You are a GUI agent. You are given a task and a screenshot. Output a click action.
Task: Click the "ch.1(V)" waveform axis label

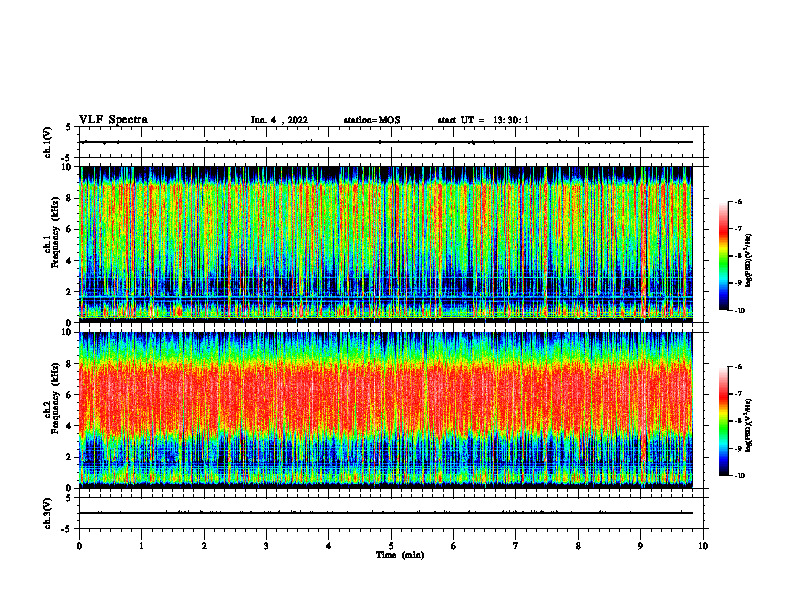pyautogui.click(x=47, y=142)
